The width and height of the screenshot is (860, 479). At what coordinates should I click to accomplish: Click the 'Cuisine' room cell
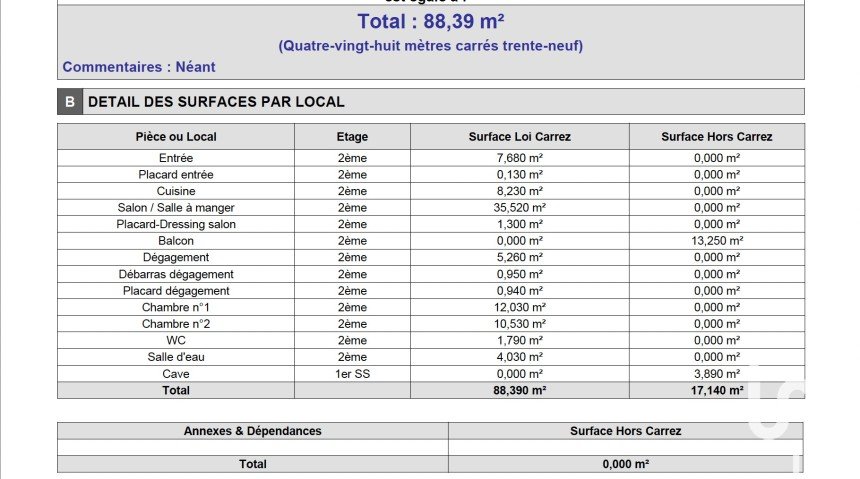[x=176, y=191]
